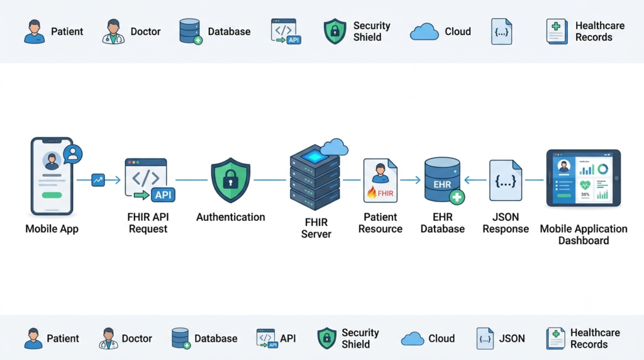Click the blue API badge on the request icon

[163, 195]
